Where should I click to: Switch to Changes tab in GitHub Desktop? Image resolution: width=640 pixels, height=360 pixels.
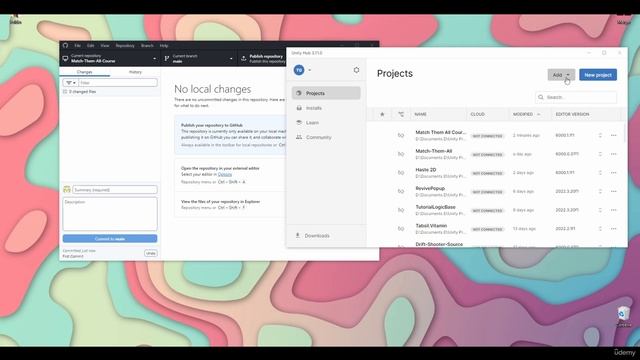coord(85,72)
